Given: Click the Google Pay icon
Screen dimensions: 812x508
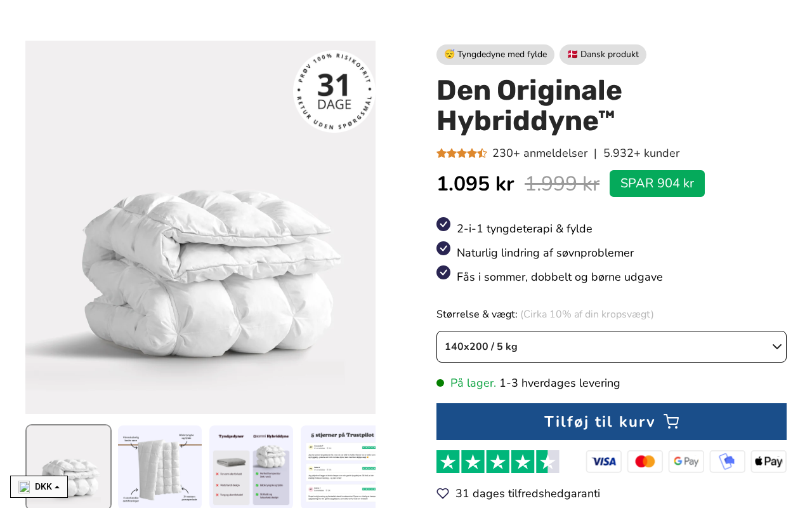Looking at the screenshot, I should 686,462.
